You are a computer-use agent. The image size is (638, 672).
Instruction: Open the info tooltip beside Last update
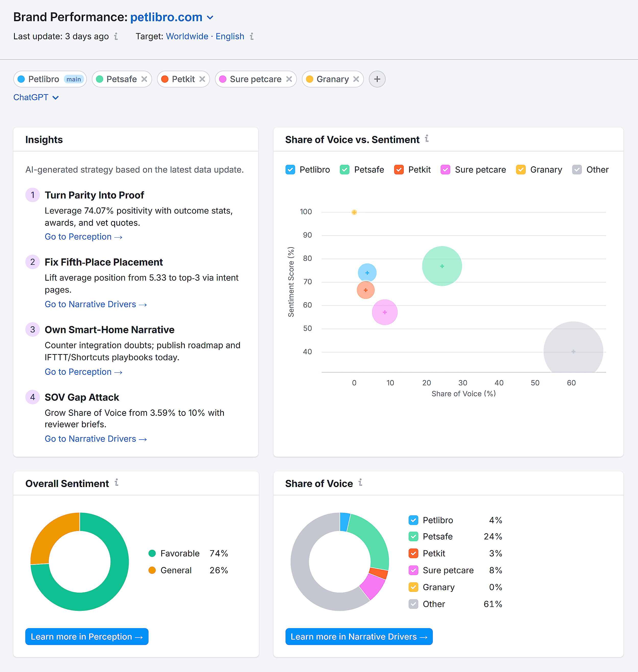coord(116,36)
